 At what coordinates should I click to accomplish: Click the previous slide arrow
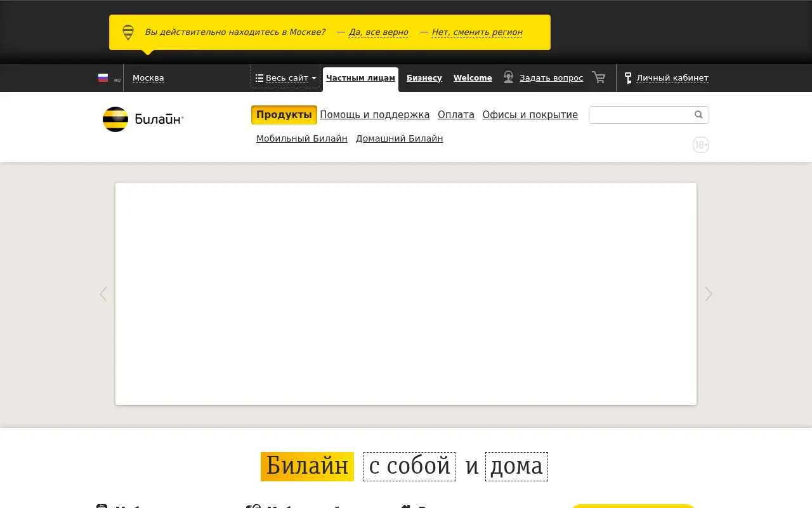(x=103, y=294)
